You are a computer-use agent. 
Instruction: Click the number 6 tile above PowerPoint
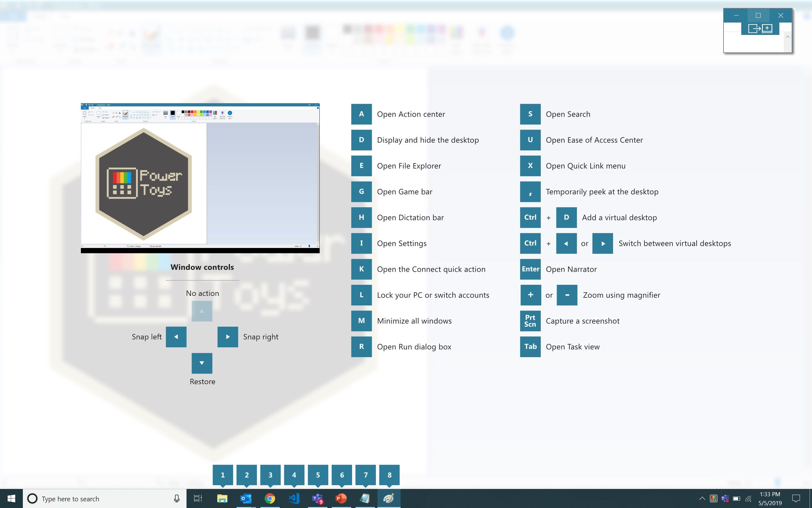pos(342,475)
